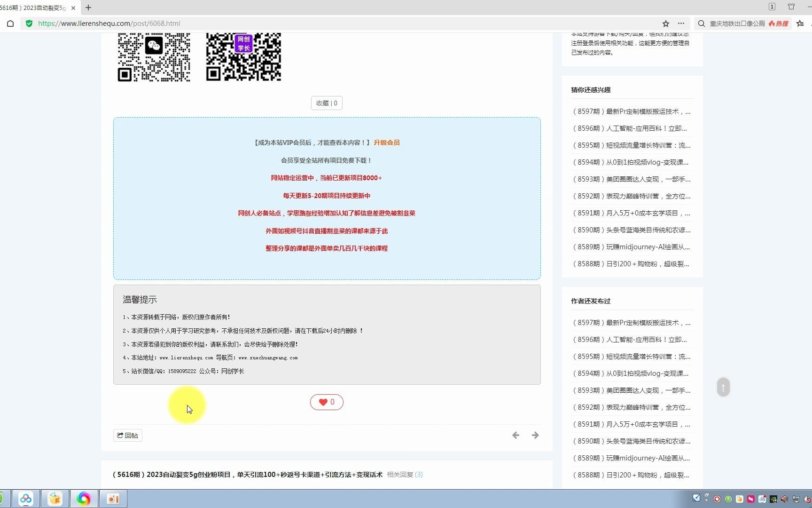
Task: Click the 回帖 reply button
Action: [x=128, y=436]
